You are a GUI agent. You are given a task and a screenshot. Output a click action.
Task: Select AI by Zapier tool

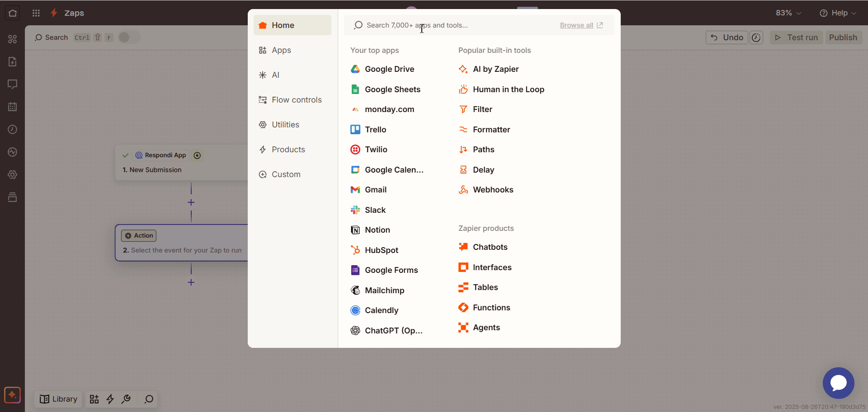pos(489,69)
